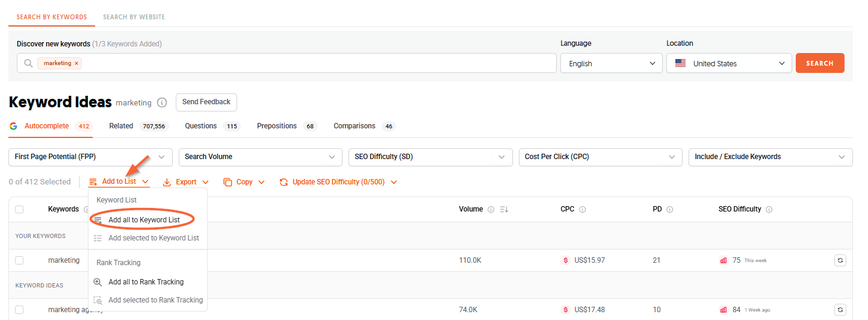This screenshot has height=320, width=868.
Task: Select Add all to Keyword List
Action: (x=144, y=220)
